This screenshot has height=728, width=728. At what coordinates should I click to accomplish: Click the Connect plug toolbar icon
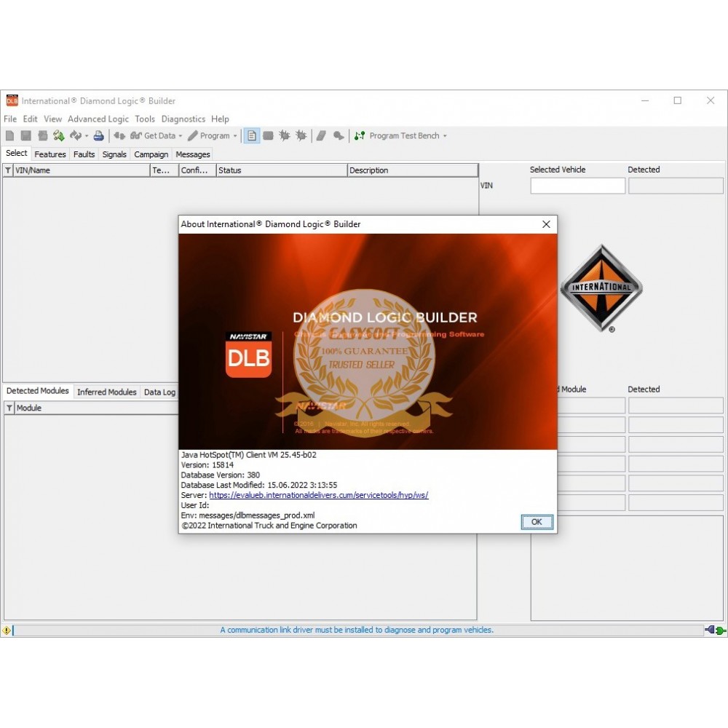119,135
